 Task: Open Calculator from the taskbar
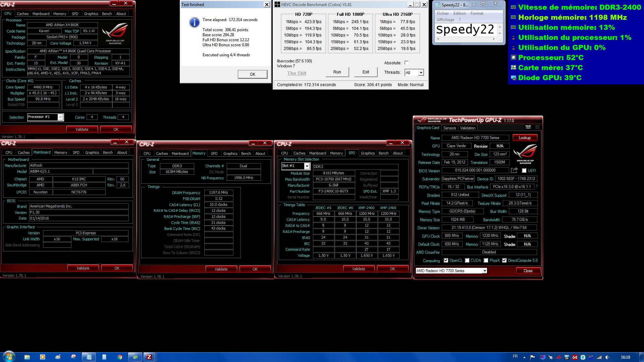coord(104,357)
